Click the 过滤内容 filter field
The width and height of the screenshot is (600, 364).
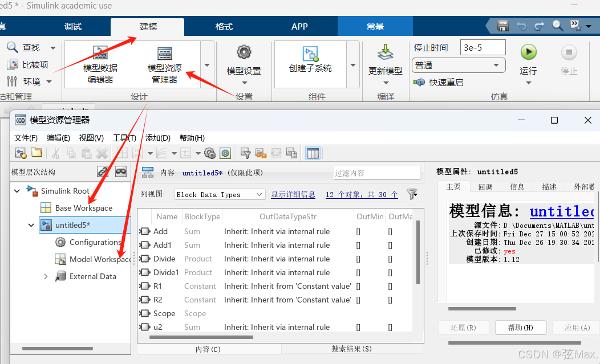click(376, 173)
